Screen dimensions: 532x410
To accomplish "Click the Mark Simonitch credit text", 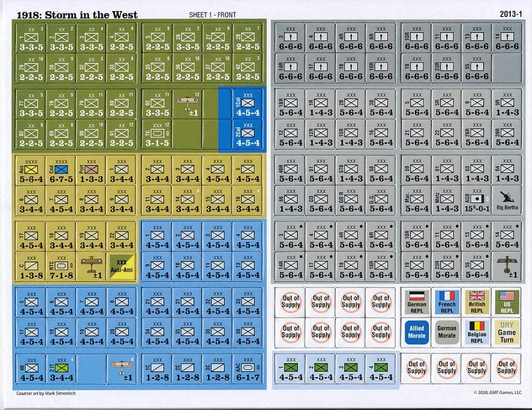I will pos(45,395).
